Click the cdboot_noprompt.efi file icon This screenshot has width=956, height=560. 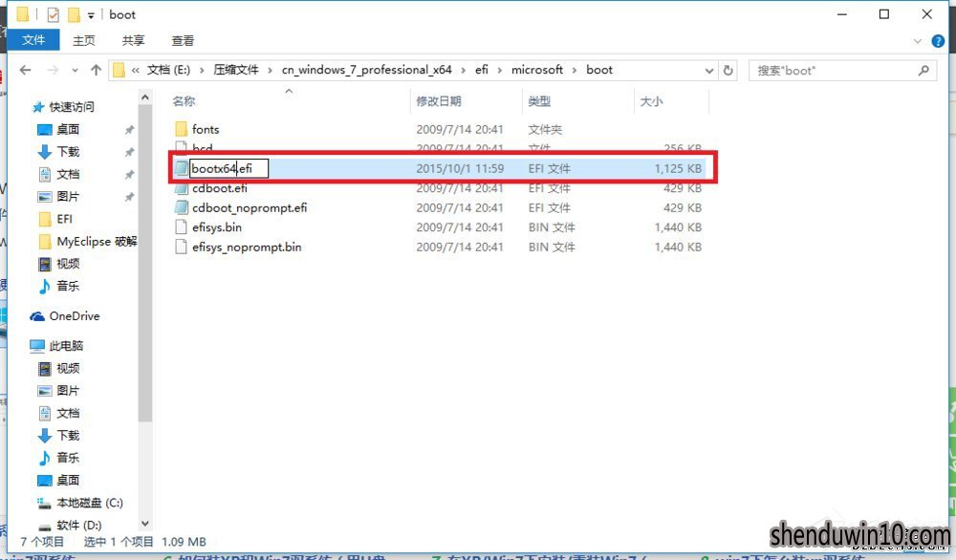(x=181, y=207)
